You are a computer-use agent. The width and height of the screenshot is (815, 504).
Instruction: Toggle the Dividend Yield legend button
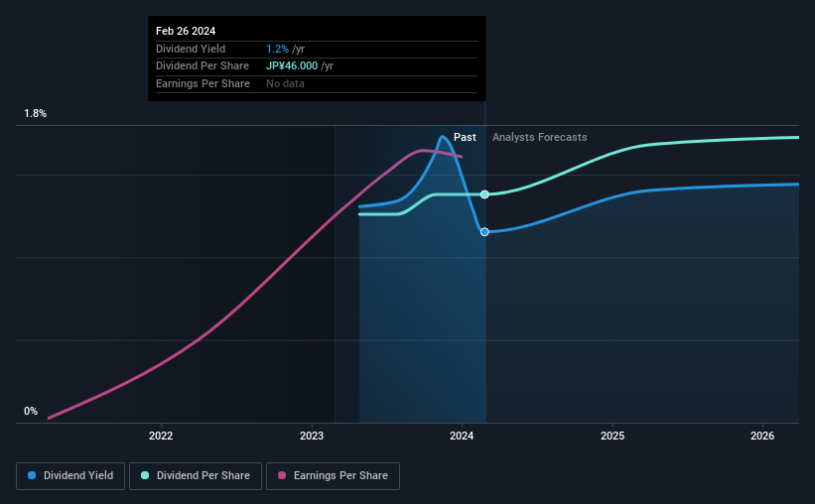tap(70, 476)
